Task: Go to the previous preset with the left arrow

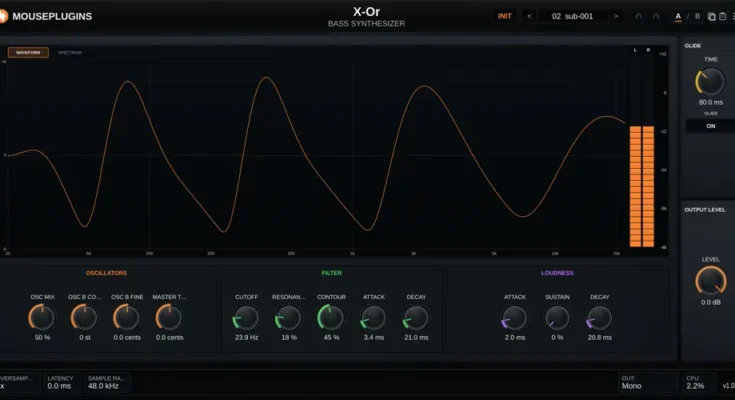Action: point(529,16)
